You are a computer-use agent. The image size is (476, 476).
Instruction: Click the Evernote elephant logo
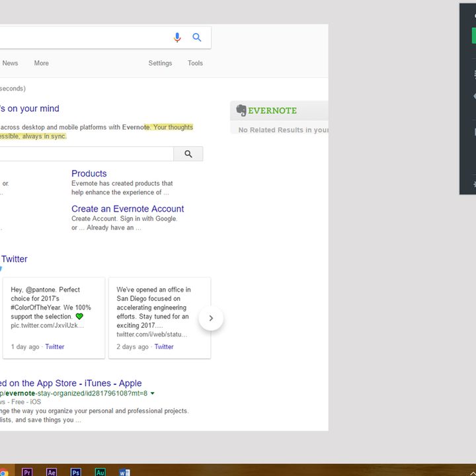241,110
